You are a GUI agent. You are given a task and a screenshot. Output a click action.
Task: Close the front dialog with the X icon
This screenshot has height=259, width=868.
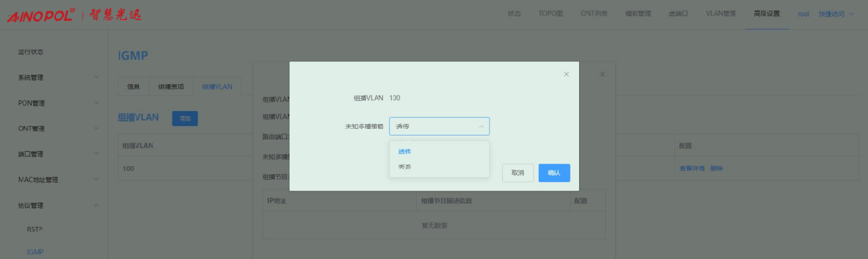(566, 74)
